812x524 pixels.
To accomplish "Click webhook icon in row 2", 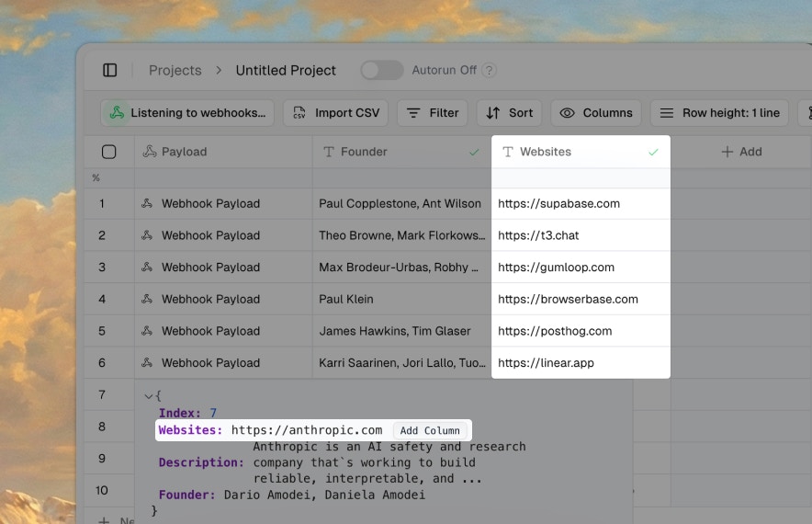I will tap(147, 234).
